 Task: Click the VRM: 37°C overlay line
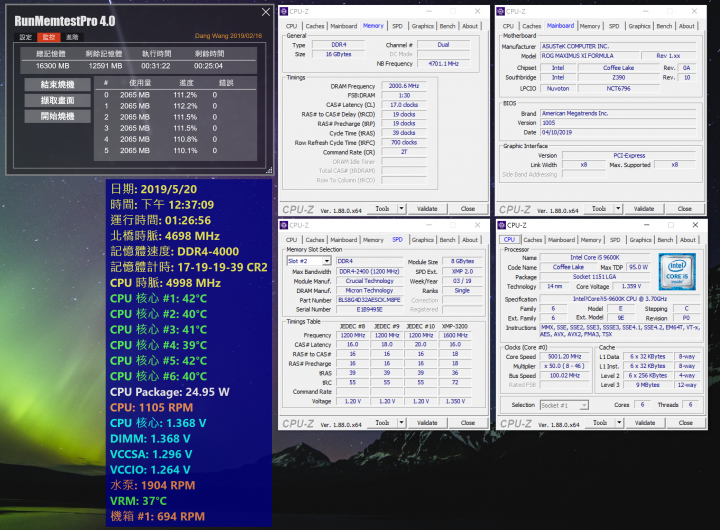(139, 501)
